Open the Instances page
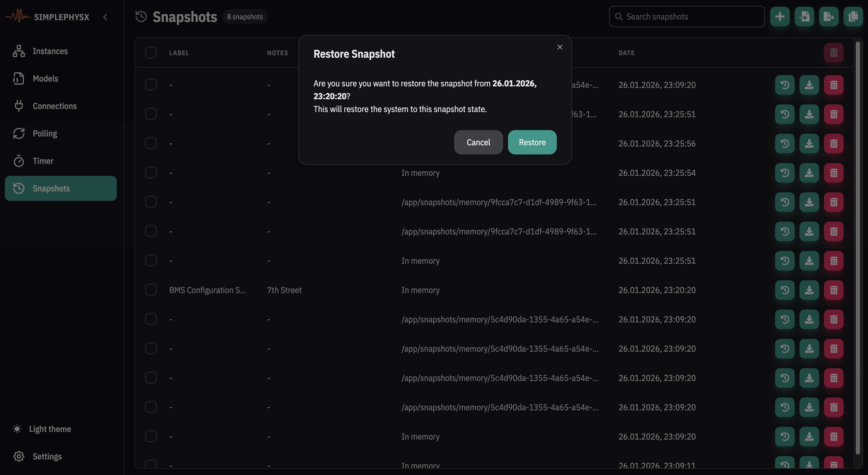Screen dimensions: 868x475 point(50,51)
